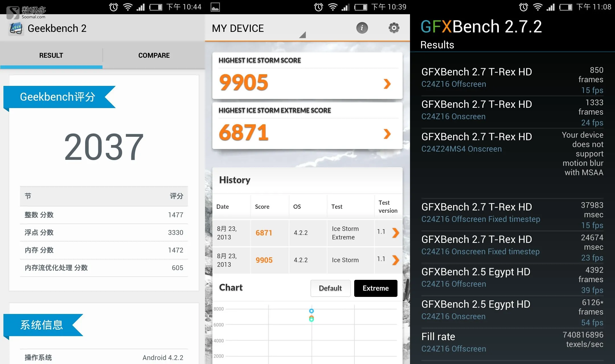Click the Test version column header
This screenshot has height=364, width=615.
tap(388, 206)
